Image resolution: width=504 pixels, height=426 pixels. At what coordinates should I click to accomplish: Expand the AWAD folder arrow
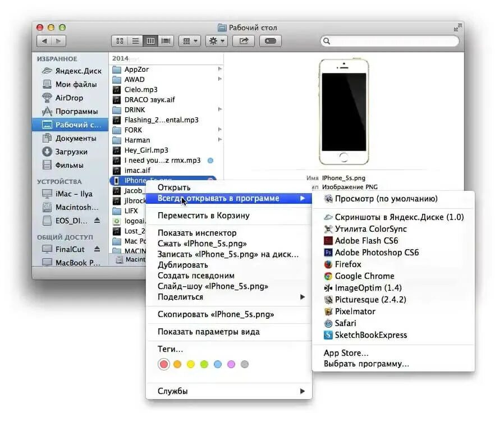220,79
